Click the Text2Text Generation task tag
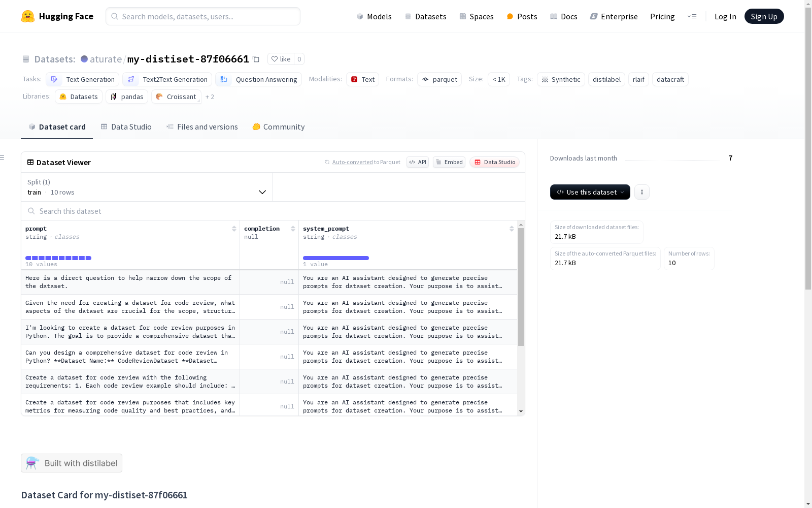The image size is (812, 508). click(x=167, y=79)
